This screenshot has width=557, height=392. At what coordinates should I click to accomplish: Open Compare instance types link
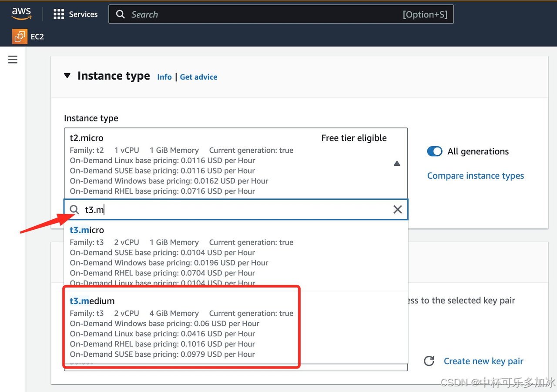click(476, 176)
